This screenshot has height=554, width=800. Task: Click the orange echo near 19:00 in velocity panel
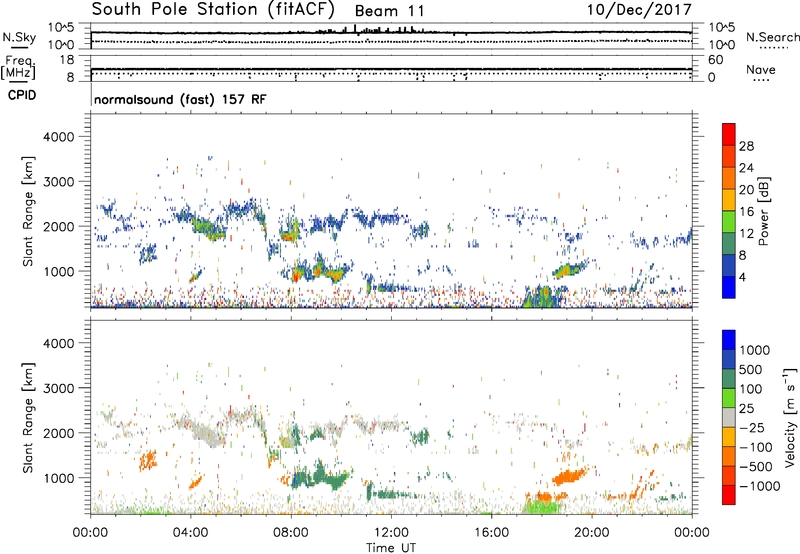(570, 476)
